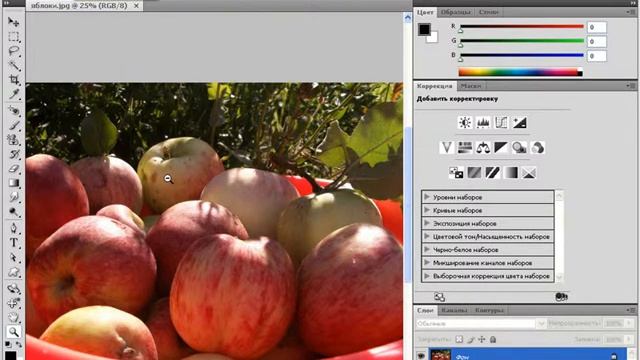Select the Clone Stamp tool
640x360 pixels.
13,140
